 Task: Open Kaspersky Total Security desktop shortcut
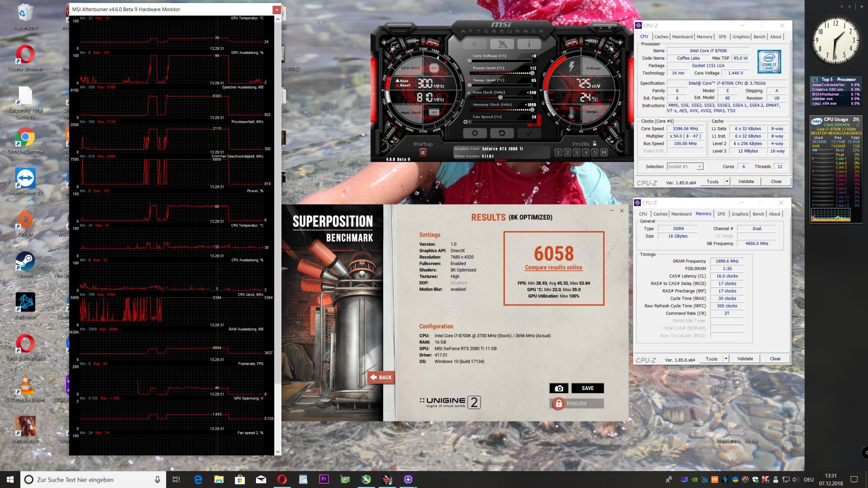[x=25, y=103]
